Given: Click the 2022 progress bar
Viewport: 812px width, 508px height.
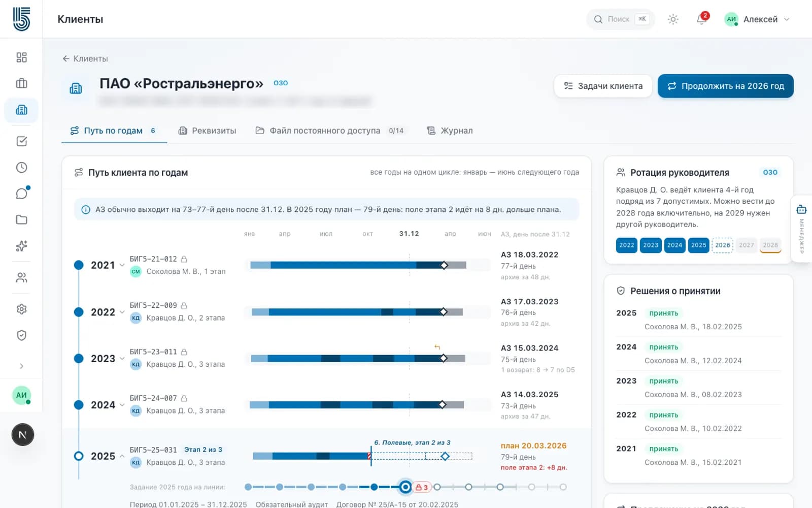Looking at the screenshot, I should (357, 312).
